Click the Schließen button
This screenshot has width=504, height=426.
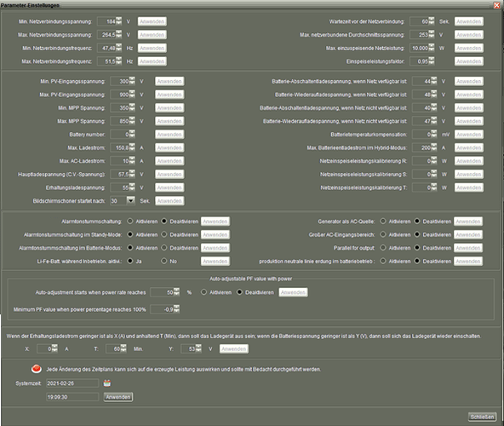point(482,417)
